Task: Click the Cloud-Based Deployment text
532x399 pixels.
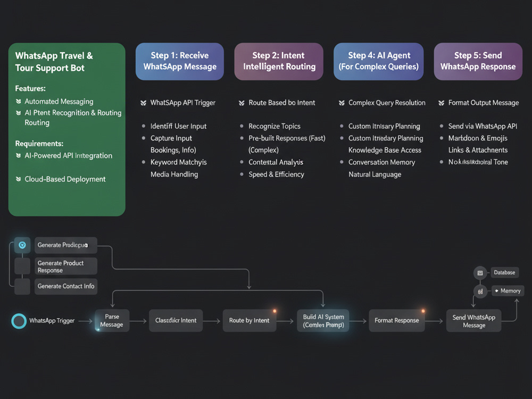Action: [65, 179]
